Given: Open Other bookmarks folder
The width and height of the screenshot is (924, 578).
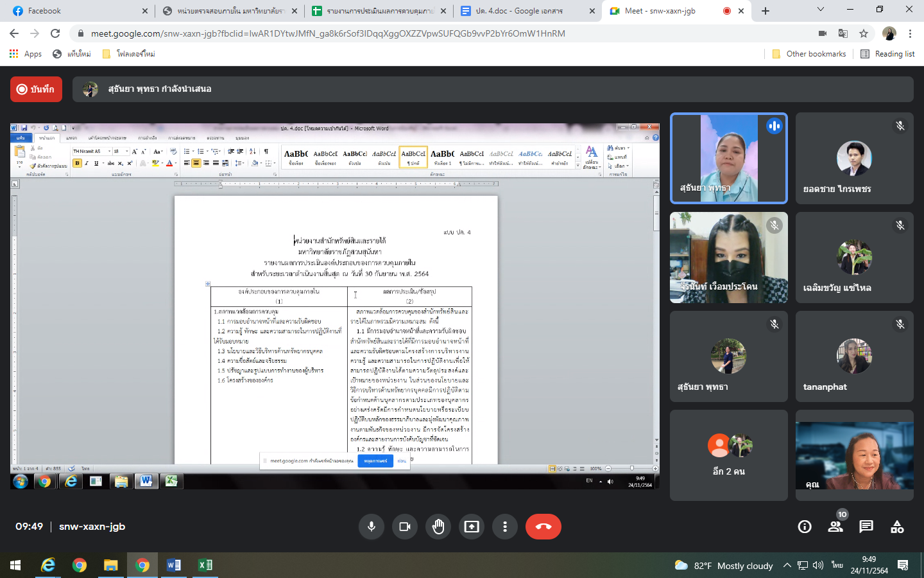Looking at the screenshot, I should click(809, 54).
